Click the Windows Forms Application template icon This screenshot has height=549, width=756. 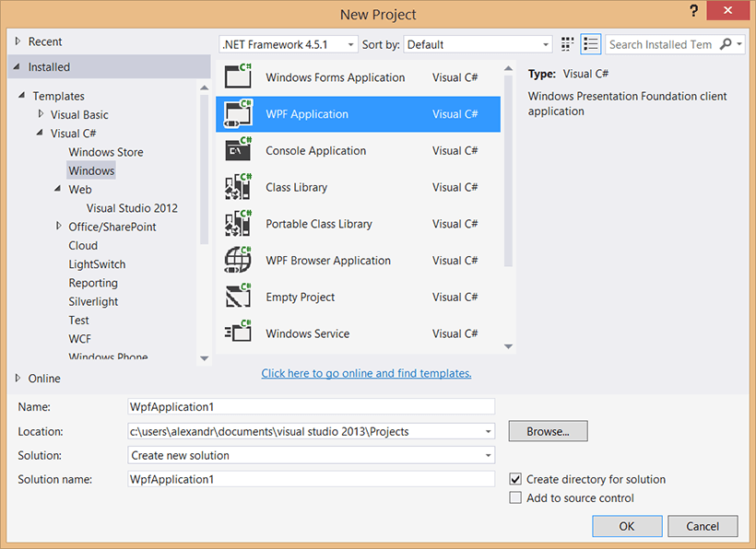238,76
